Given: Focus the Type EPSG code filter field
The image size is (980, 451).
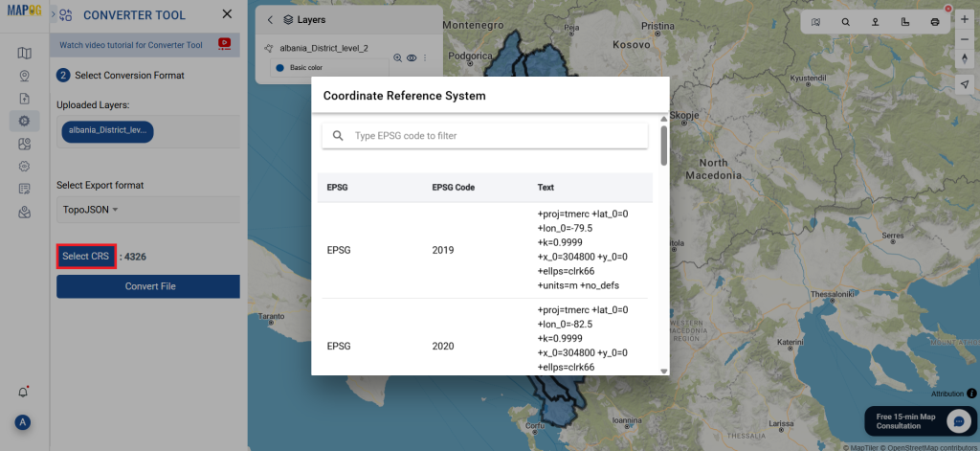Looking at the screenshot, I should [x=485, y=136].
